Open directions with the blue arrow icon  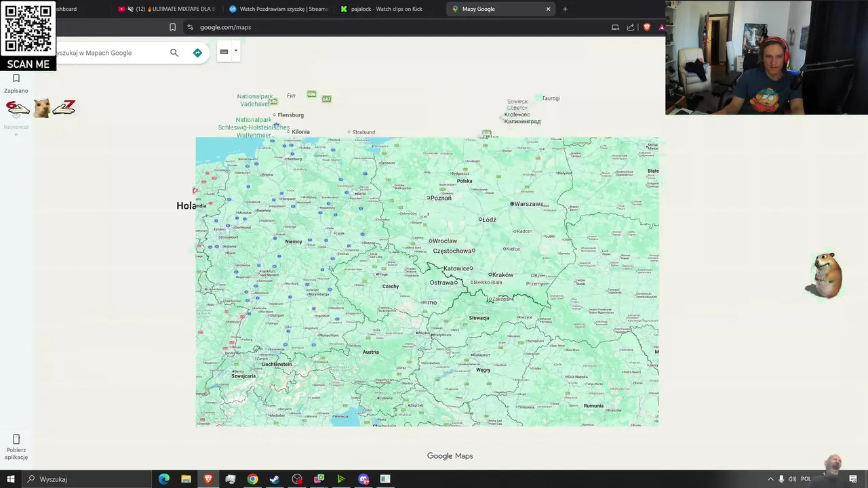coord(197,53)
